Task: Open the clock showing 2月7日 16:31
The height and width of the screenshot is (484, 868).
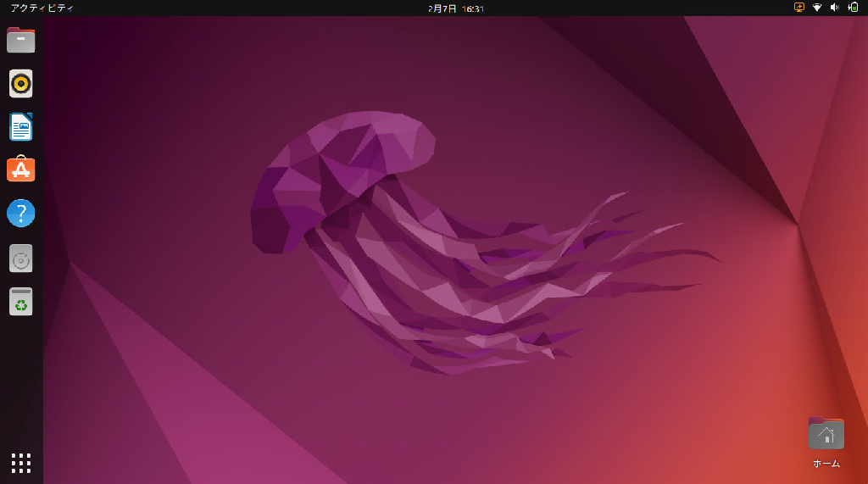Action: [x=455, y=8]
